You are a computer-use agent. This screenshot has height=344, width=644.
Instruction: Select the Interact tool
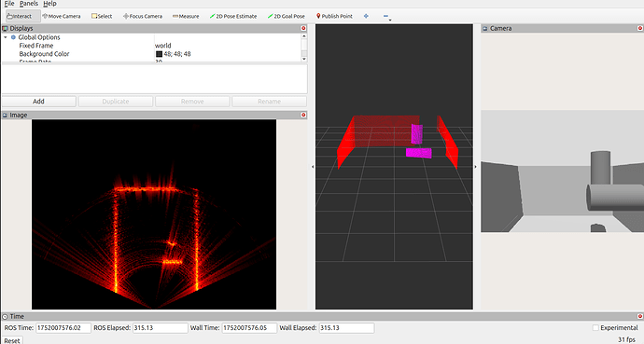(x=21, y=16)
